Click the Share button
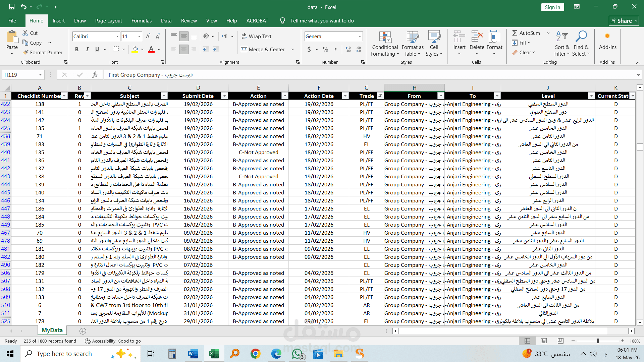 point(624,21)
